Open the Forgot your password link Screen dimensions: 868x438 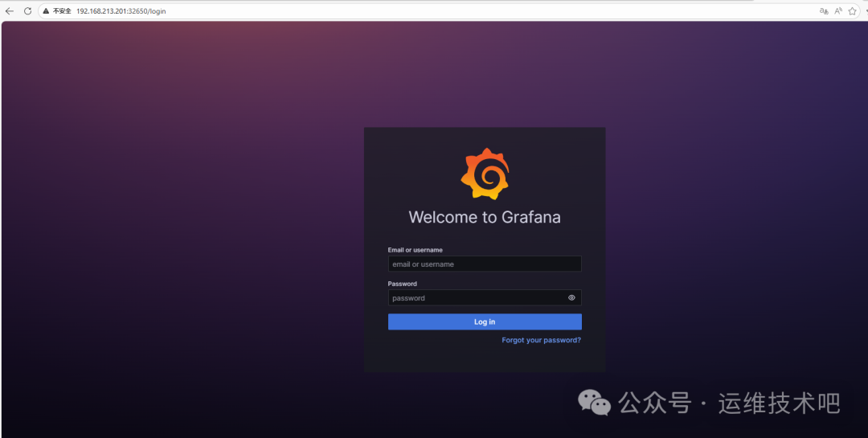coord(542,340)
